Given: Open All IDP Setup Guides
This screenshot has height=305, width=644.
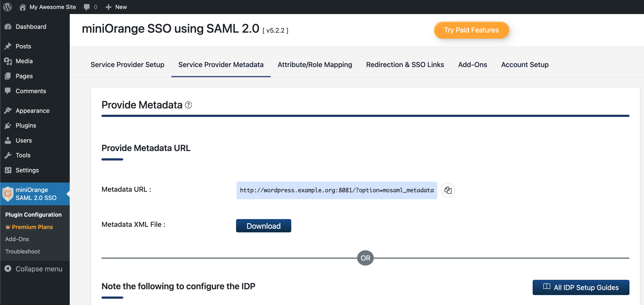Looking at the screenshot, I should click(x=581, y=287).
